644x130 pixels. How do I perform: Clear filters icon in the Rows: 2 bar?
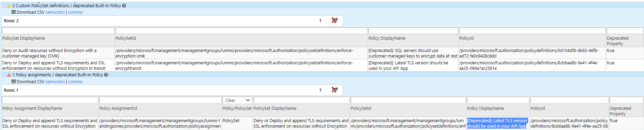pyautogui.click(x=334, y=21)
